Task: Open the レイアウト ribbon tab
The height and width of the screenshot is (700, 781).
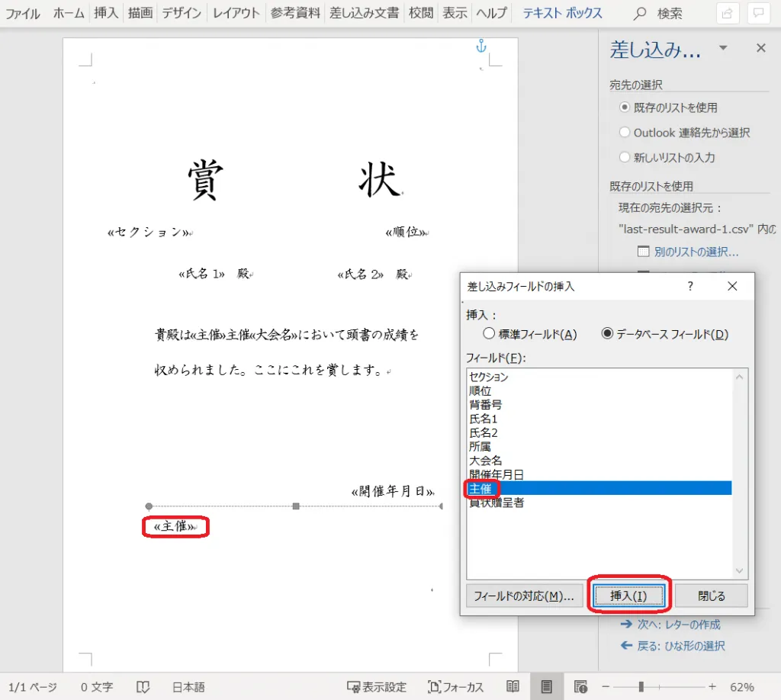Action: point(236,13)
